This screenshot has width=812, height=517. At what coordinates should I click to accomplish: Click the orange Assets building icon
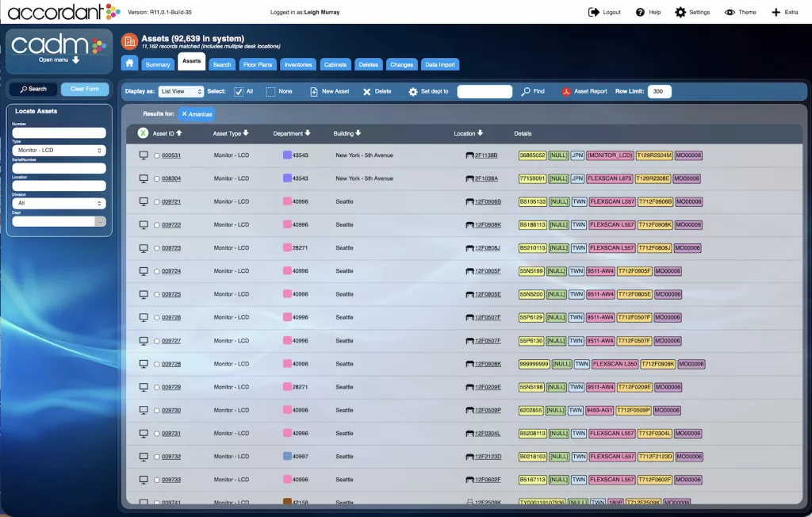(x=129, y=41)
